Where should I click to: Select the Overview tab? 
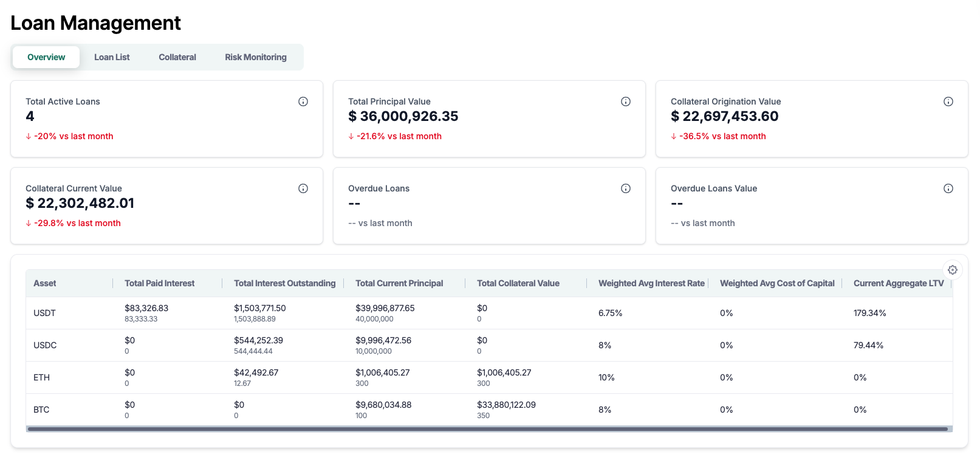pyautogui.click(x=46, y=57)
